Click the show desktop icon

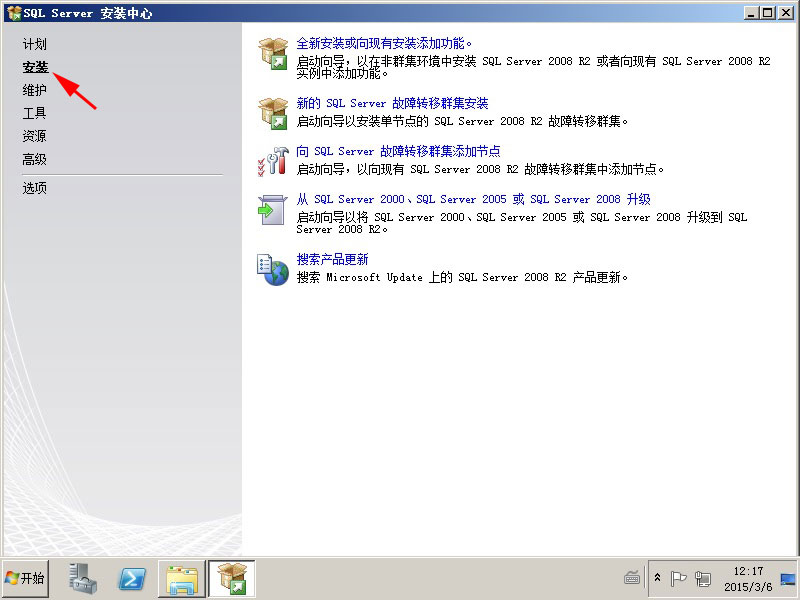789,578
